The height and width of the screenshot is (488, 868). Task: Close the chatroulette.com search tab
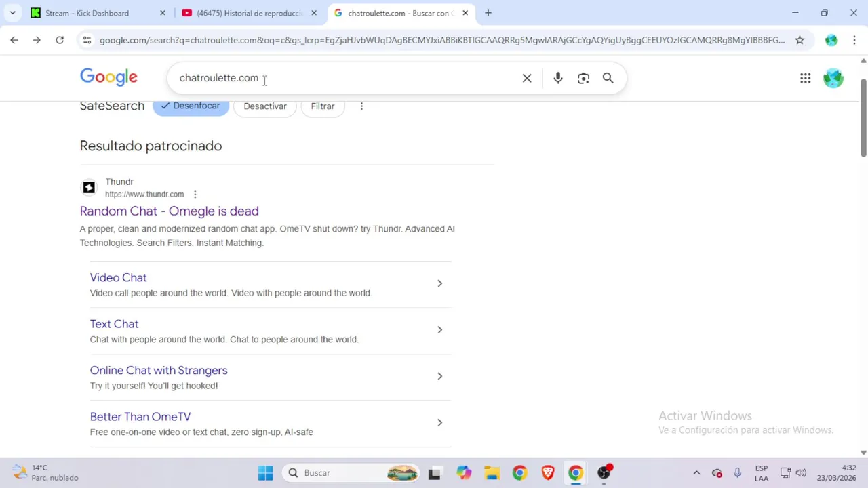coord(465,13)
